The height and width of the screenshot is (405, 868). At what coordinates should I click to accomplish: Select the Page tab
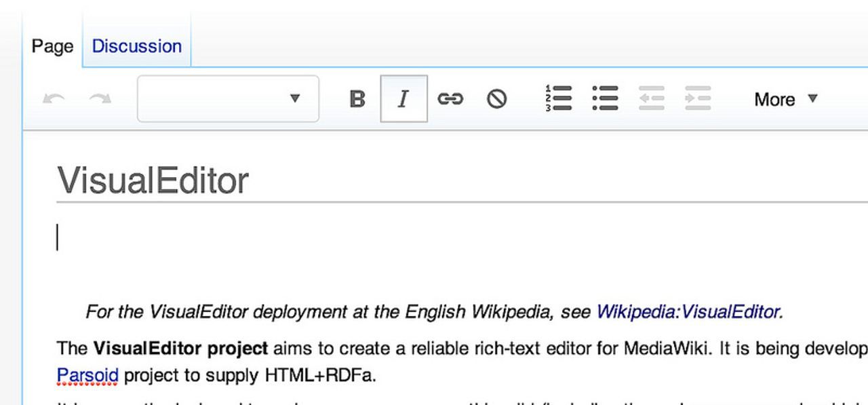tap(52, 46)
